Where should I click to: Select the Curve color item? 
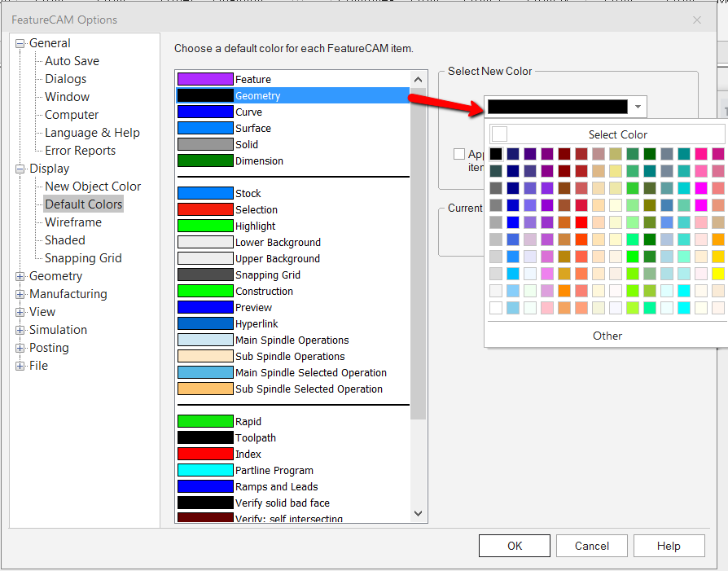293,112
